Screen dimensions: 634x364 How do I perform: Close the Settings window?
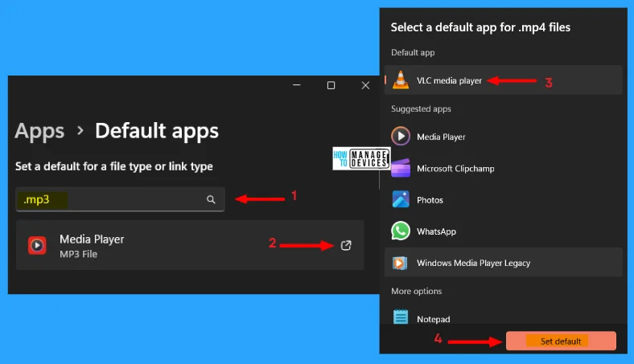coord(365,85)
